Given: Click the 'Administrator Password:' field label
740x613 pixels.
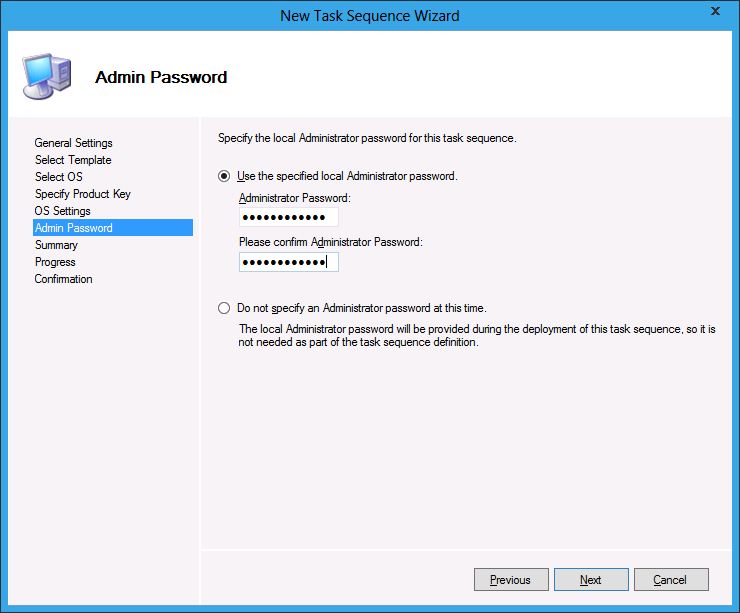Looking at the screenshot, I should pyautogui.click(x=295, y=198).
